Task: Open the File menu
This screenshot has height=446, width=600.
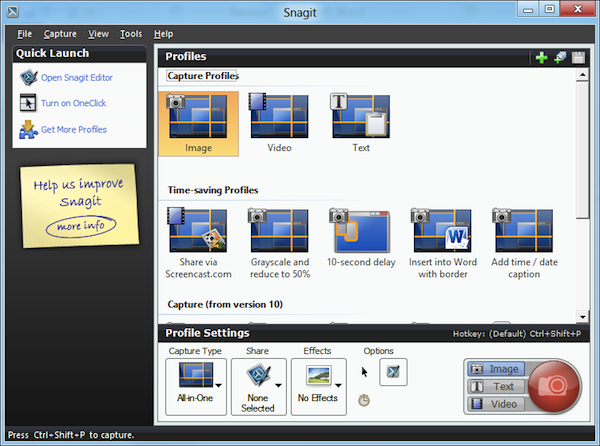Action: point(24,34)
